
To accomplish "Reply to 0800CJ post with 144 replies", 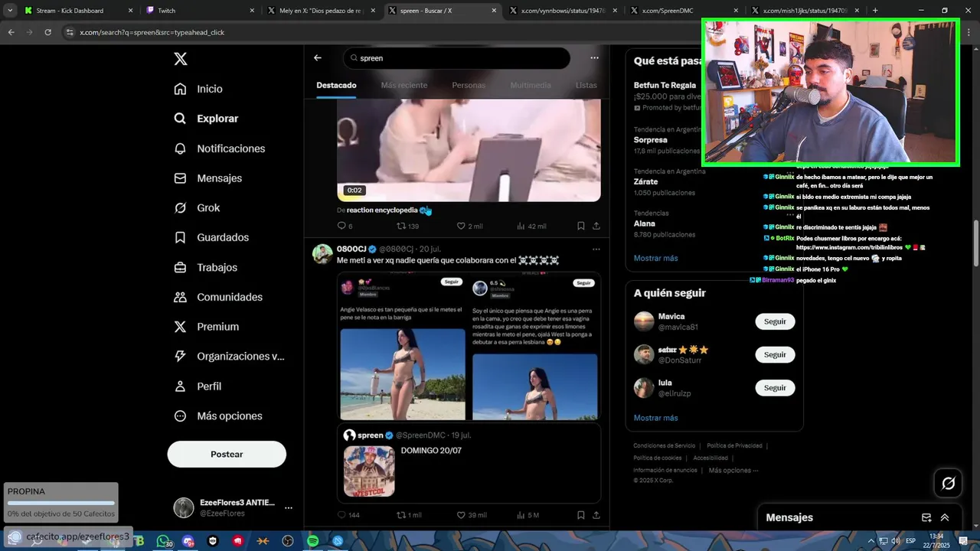I will point(348,515).
